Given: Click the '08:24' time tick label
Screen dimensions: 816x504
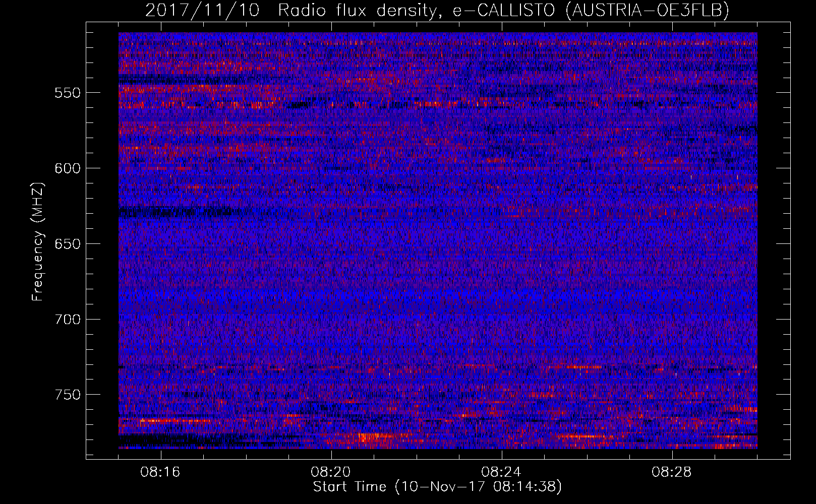Looking at the screenshot, I should (x=501, y=472).
